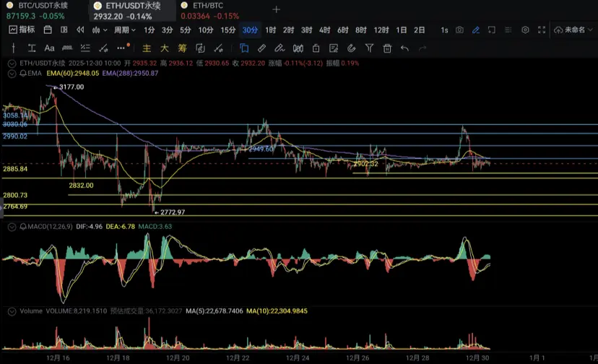This screenshot has width=598, height=364.
Task: Delete drawings with trash icon
Action: tap(387, 48)
